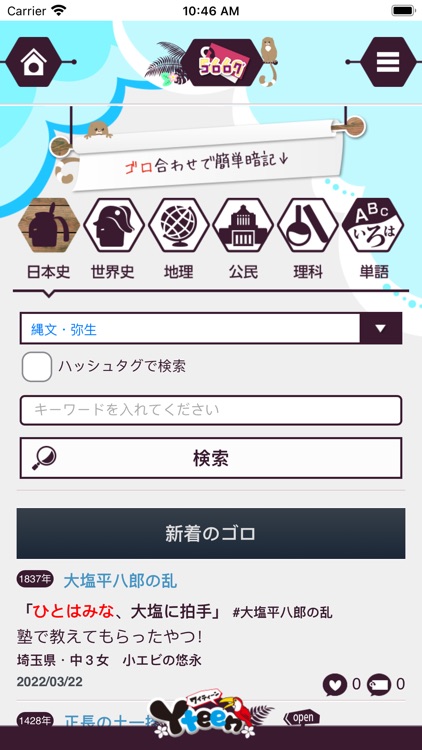Like the 大塩平八郎の乱 post heart icon
422x750 pixels.
(335, 685)
